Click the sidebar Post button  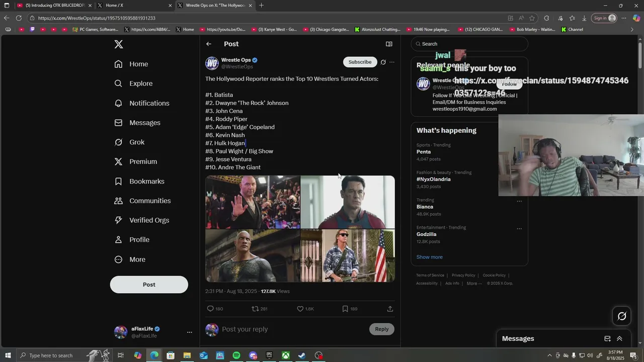149,285
